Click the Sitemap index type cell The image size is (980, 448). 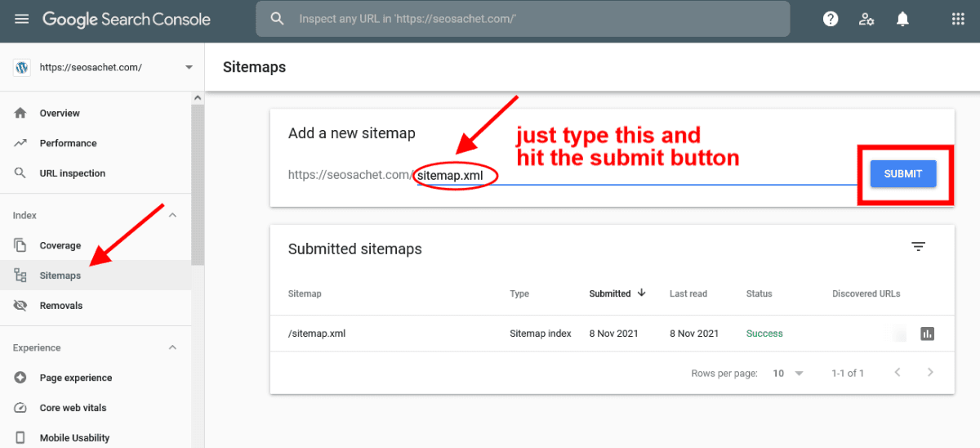(x=541, y=334)
